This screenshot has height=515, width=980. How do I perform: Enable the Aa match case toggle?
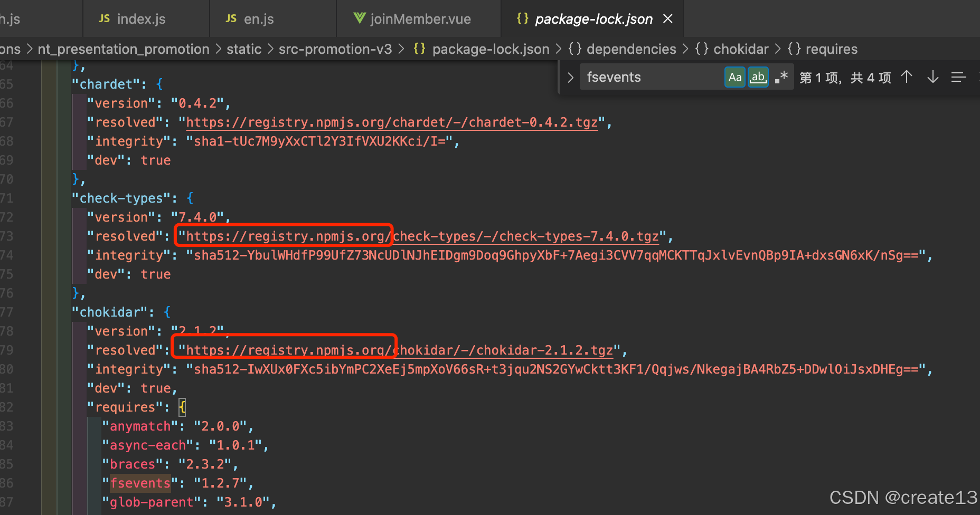point(734,77)
